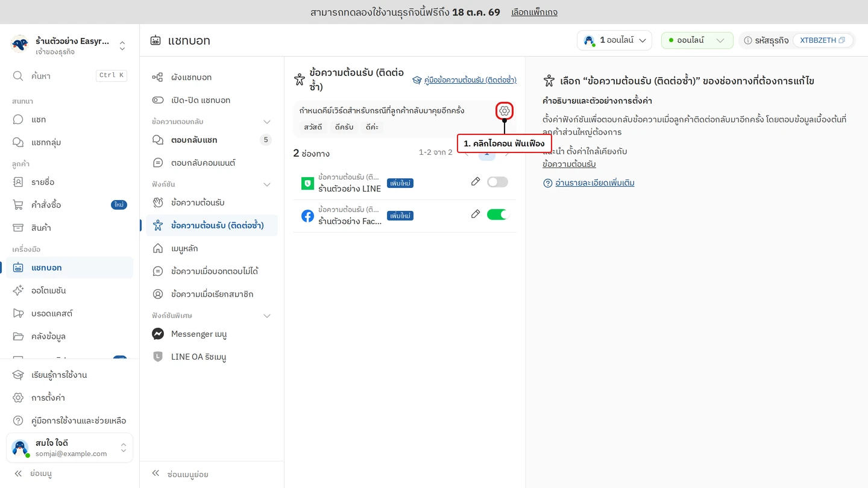The height and width of the screenshot is (488, 868).
Task: Edit the Facebook channel with pencil icon
Action: pos(476,214)
